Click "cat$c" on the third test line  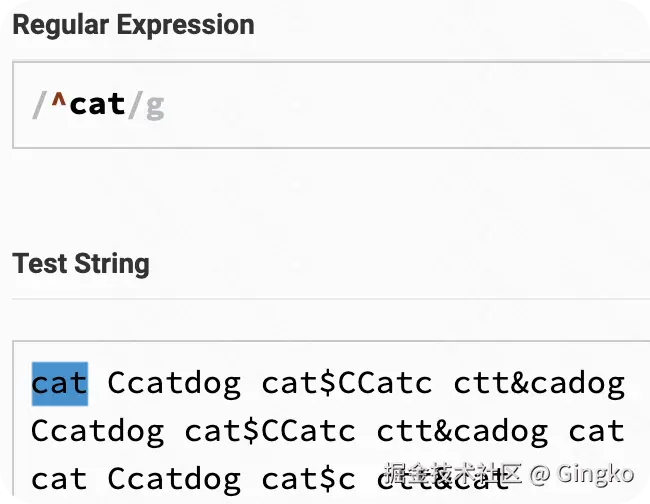coord(308,480)
